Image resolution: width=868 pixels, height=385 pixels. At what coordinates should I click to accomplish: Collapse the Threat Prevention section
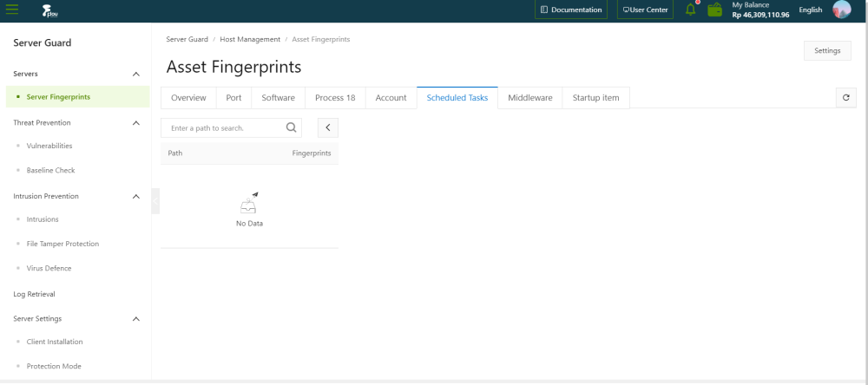pyautogui.click(x=135, y=123)
